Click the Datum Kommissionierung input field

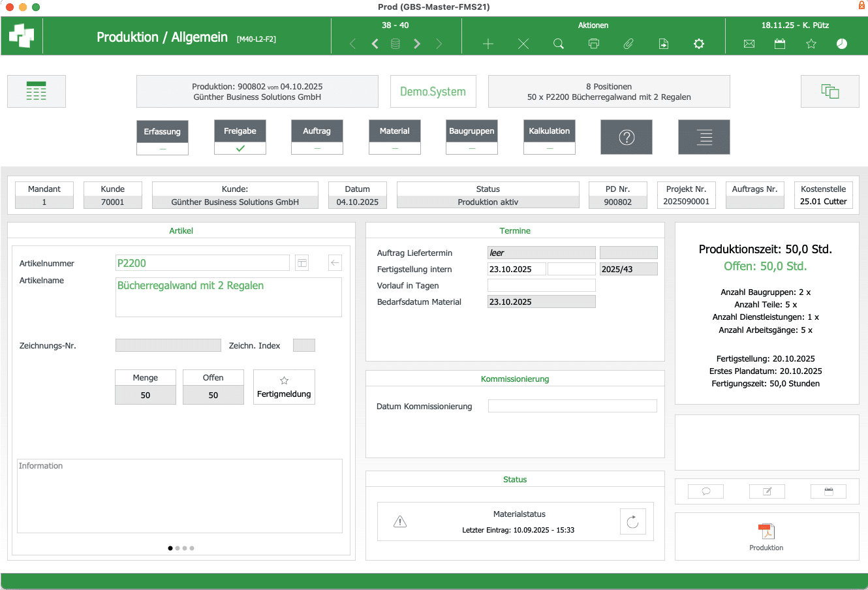pos(572,406)
